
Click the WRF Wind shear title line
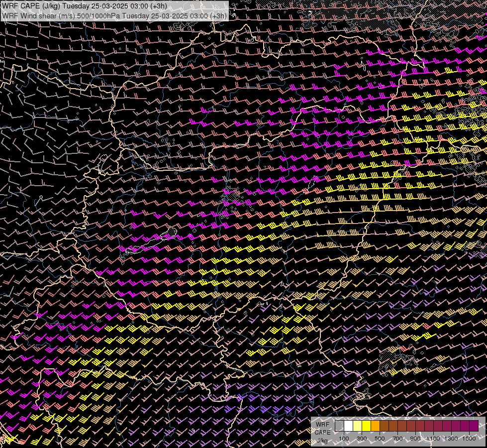point(114,15)
